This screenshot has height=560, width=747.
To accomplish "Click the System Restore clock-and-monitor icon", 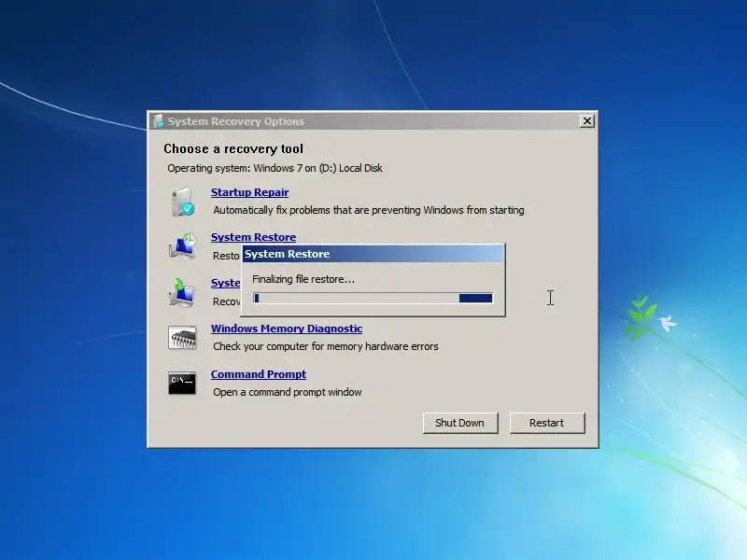I will tap(182, 246).
